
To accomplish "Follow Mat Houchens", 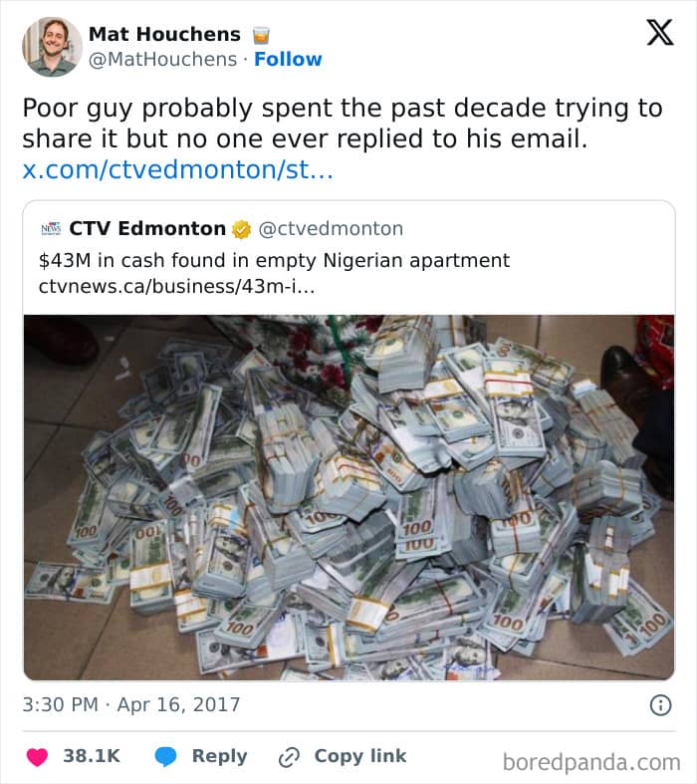I will pos(288,59).
